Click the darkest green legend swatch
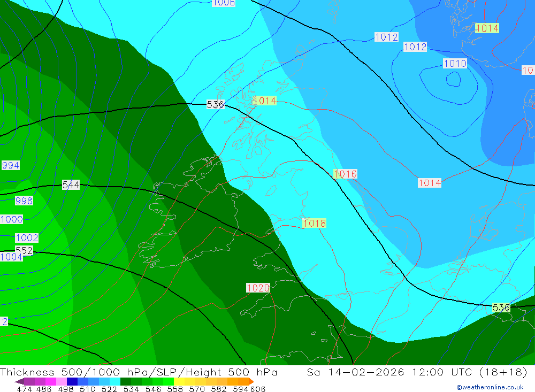535x392 pixels. pyautogui.click(x=126, y=381)
